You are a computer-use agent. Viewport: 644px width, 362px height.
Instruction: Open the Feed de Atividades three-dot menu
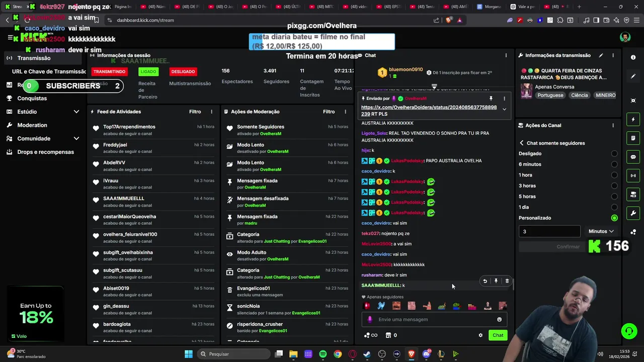[x=211, y=112]
